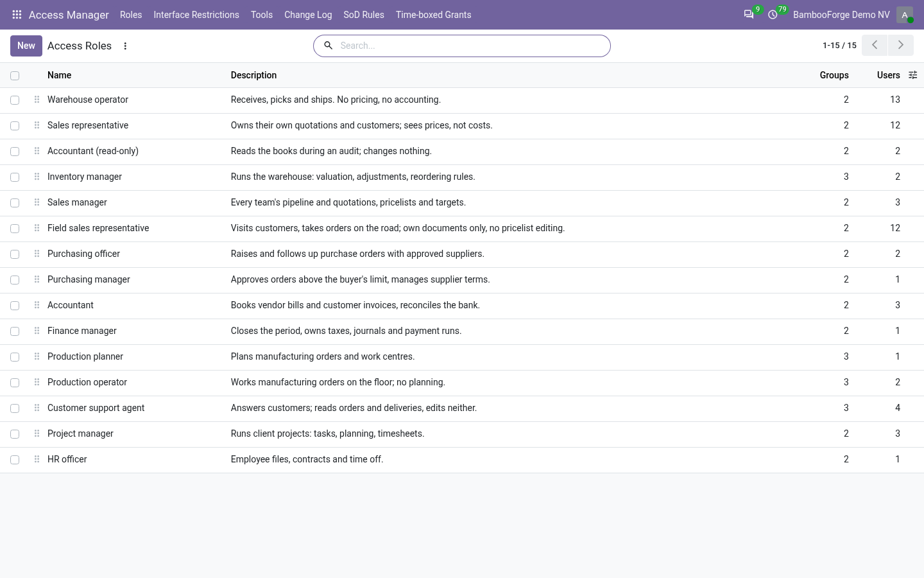This screenshot has height=578, width=924.
Task: Open the Time-boxed Grants menu
Action: tap(434, 15)
